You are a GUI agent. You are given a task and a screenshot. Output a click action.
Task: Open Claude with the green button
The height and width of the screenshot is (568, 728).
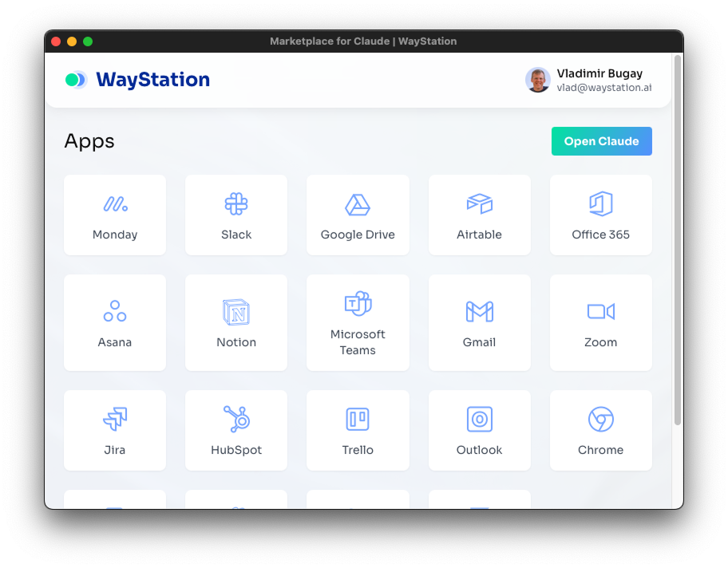601,141
